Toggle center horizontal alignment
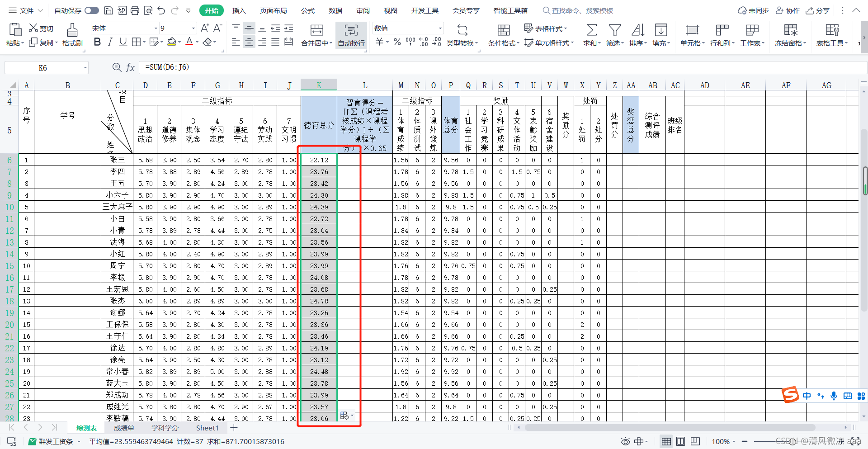This screenshot has height=449, width=868. 249,42
